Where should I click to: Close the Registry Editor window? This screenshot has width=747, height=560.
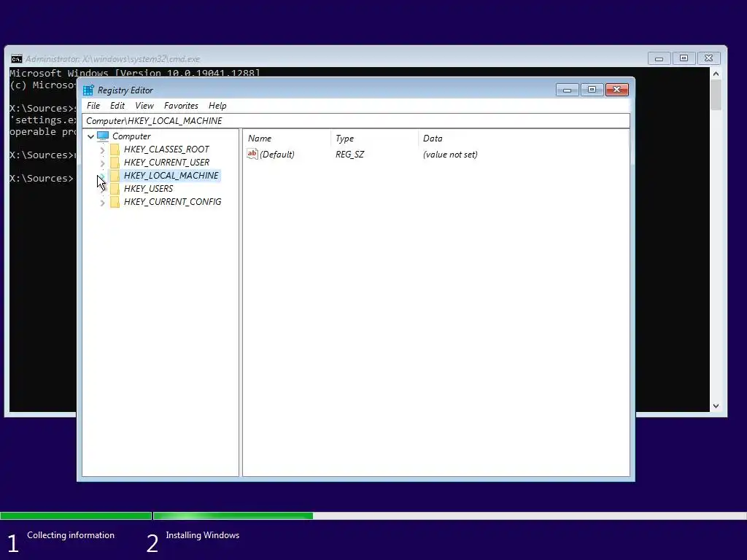pos(617,90)
